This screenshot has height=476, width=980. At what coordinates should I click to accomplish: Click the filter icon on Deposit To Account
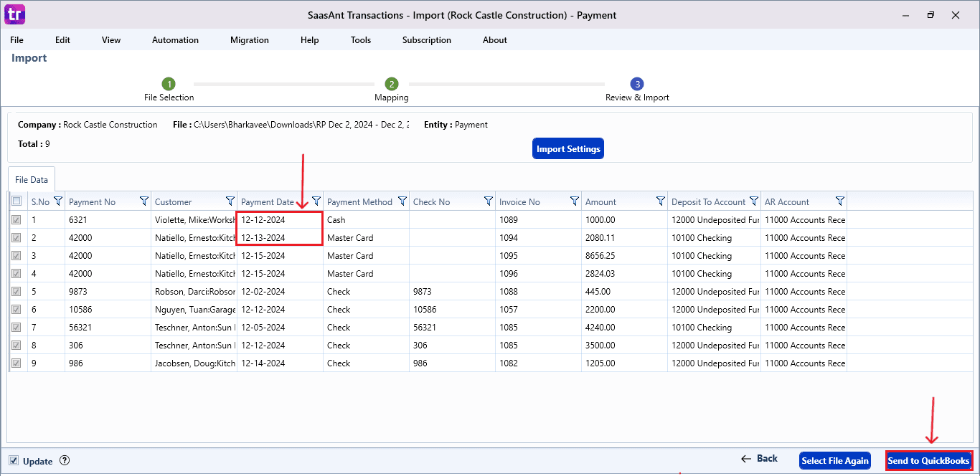tap(753, 201)
